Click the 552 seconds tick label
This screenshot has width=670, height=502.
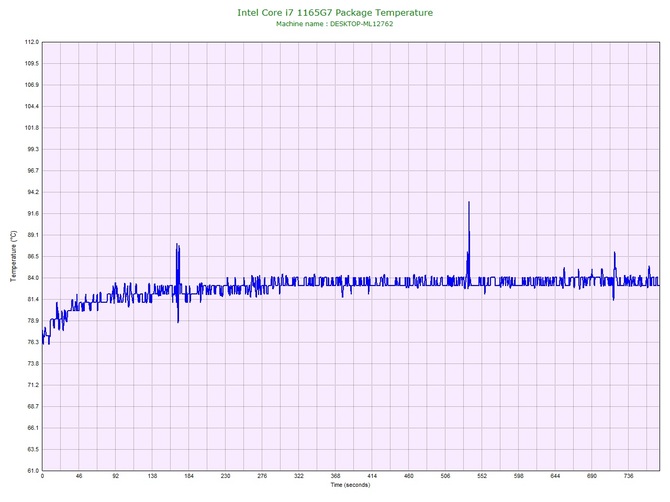click(x=482, y=476)
